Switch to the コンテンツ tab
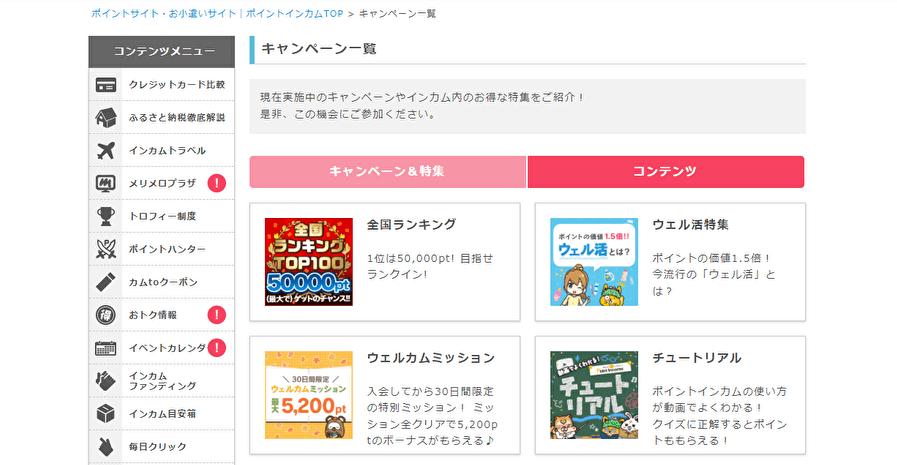897x465 pixels. [665, 172]
